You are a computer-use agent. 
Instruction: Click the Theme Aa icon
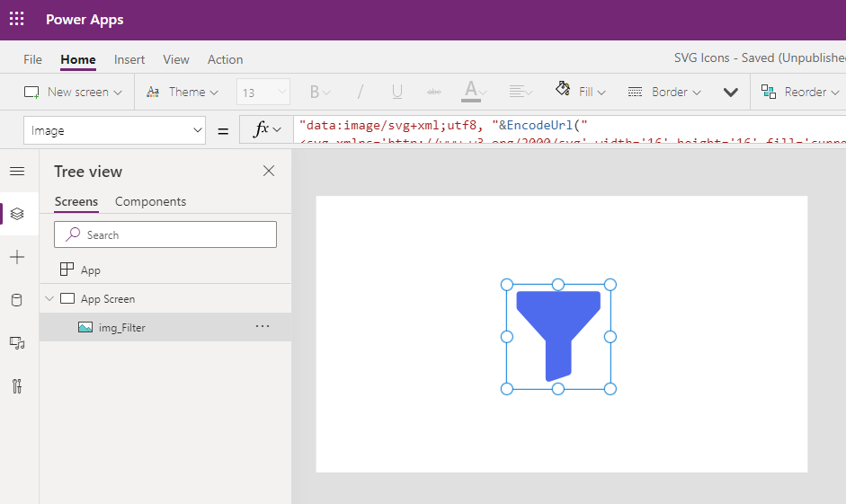[x=153, y=93]
